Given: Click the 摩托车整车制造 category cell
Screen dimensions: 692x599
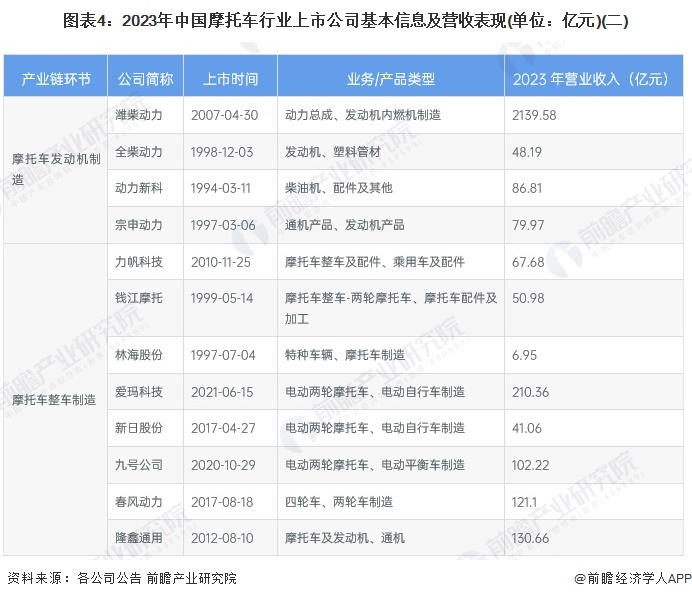Looking at the screenshot, I should point(54,400).
